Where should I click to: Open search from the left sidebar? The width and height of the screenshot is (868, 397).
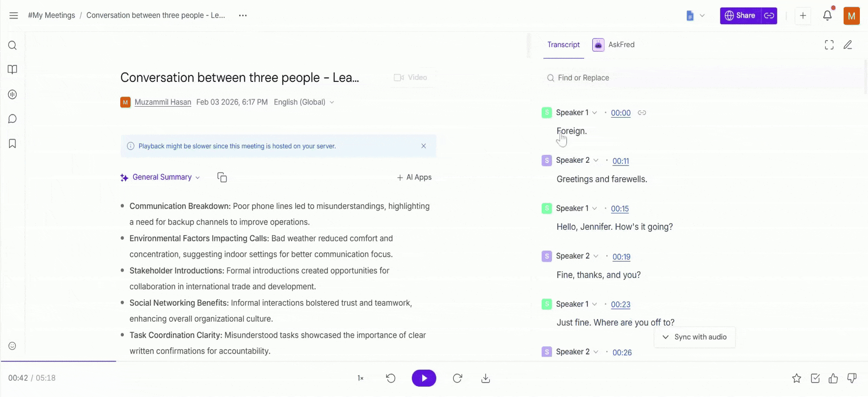tap(13, 45)
